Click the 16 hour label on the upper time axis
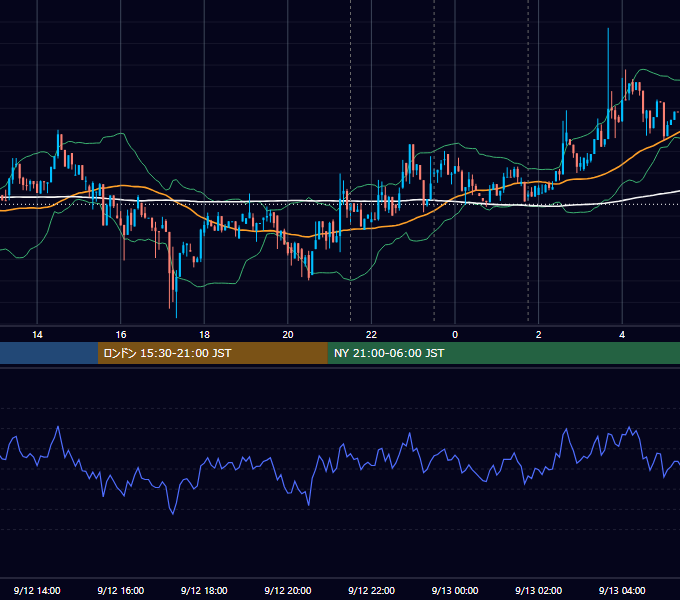 [121, 335]
